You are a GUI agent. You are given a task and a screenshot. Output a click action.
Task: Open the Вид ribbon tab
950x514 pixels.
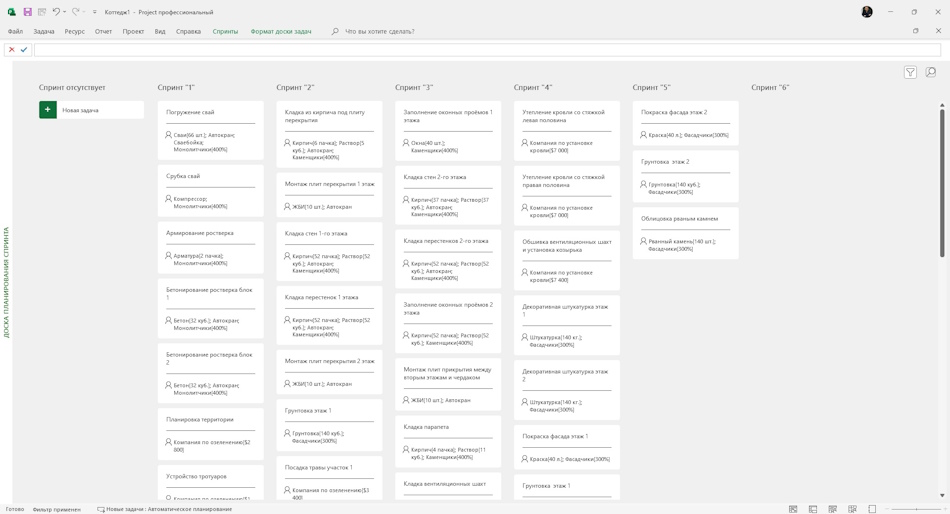point(160,32)
